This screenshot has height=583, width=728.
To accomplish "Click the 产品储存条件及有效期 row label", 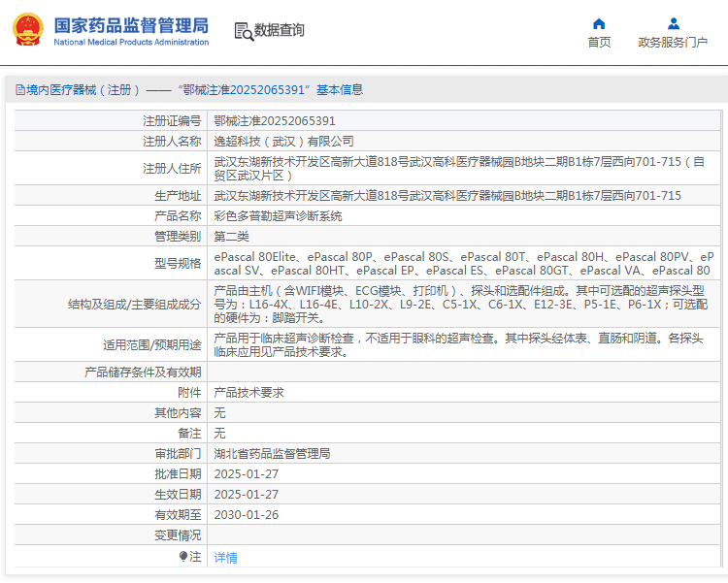I will 143,372.
